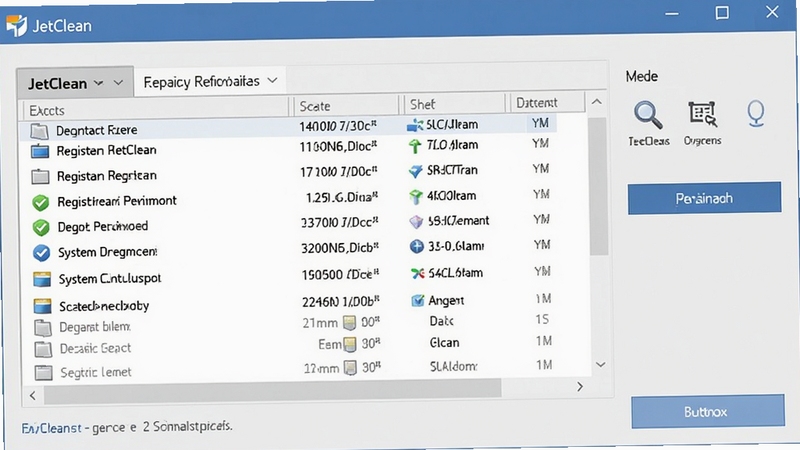Select the Degntact Rzere row text
This screenshot has height=450, width=800.
click(x=96, y=131)
